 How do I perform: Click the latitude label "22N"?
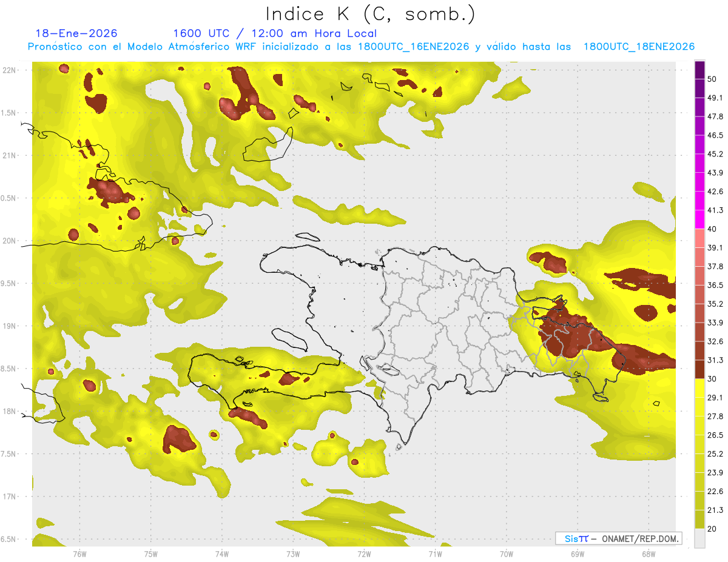(x=10, y=70)
